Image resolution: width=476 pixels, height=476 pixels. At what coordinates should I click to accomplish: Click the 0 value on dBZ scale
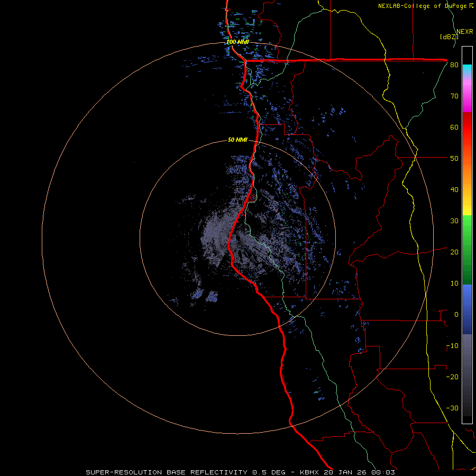[456, 315]
